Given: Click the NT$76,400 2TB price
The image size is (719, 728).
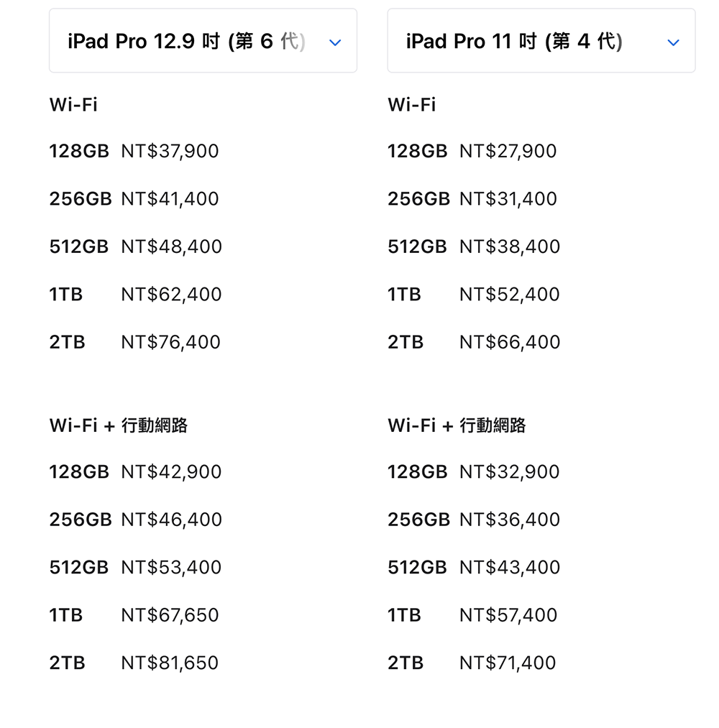Looking at the screenshot, I should (170, 342).
